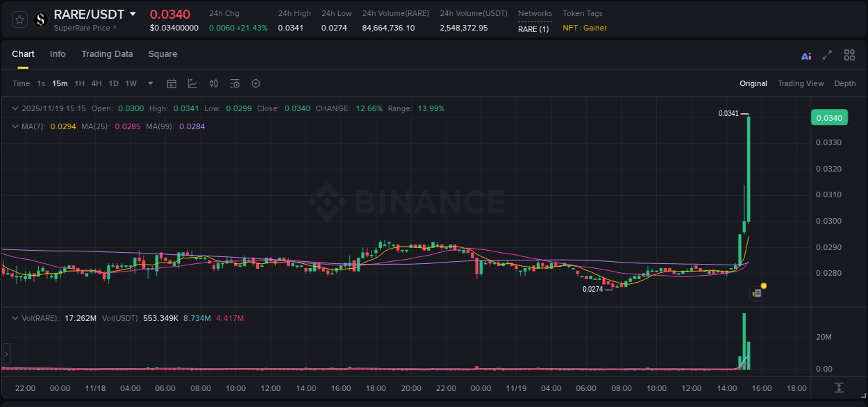Open the Square tab
Image resolution: width=868 pixels, height=407 pixels.
(x=162, y=54)
